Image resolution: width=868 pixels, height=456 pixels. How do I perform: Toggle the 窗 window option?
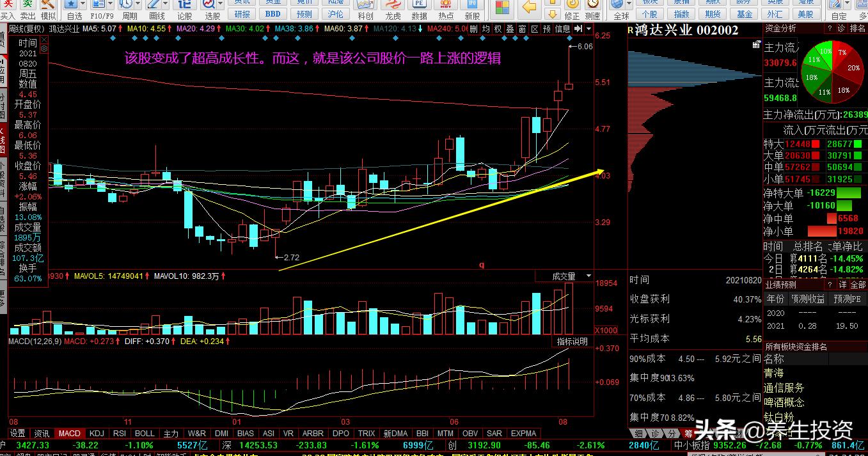523,29
